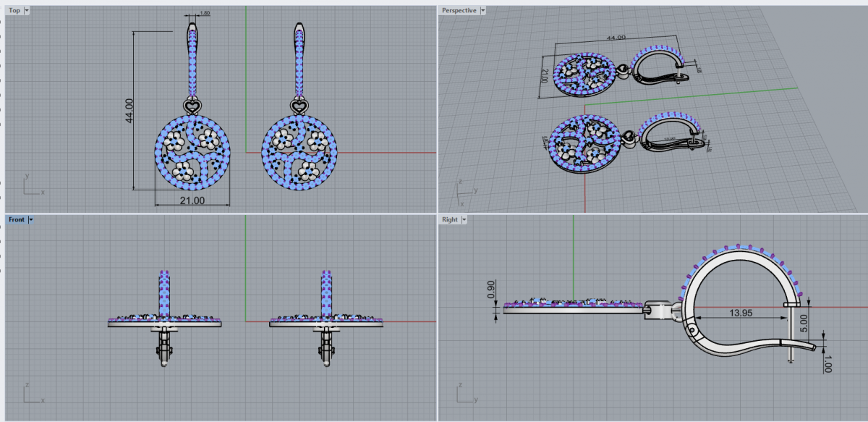The image size is (868, 422).
Task: Open the Front viewport dropdown arrow
Action: click(x=31, y=219)
